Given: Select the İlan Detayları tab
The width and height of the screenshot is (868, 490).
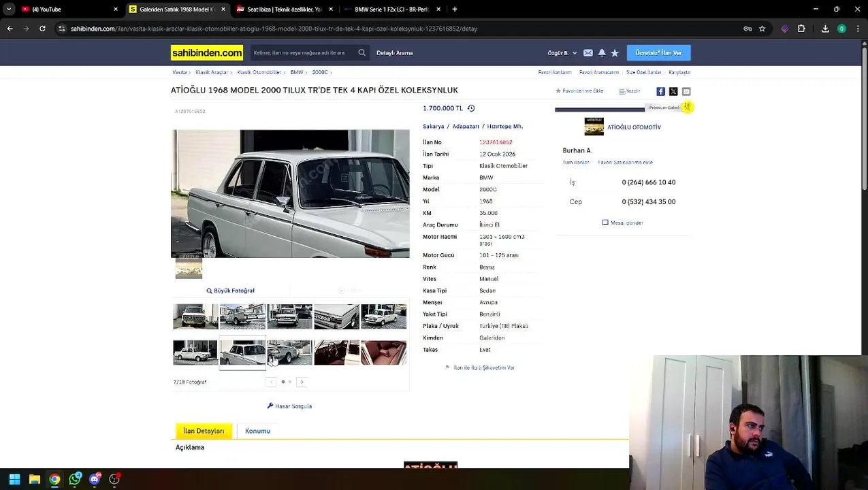Looking at the screenshot, I should pyautogui.click(x=204, y=431).
